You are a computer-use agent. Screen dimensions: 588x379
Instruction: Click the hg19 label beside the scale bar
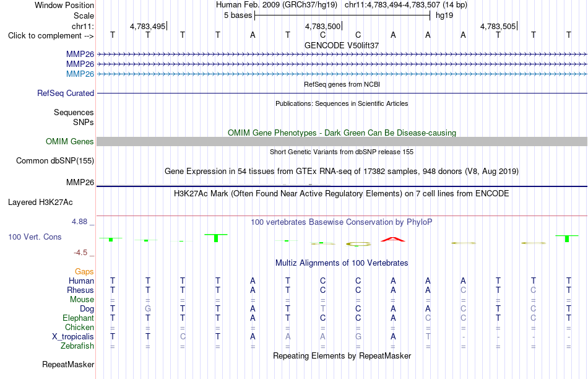click(x=444, y=15)
